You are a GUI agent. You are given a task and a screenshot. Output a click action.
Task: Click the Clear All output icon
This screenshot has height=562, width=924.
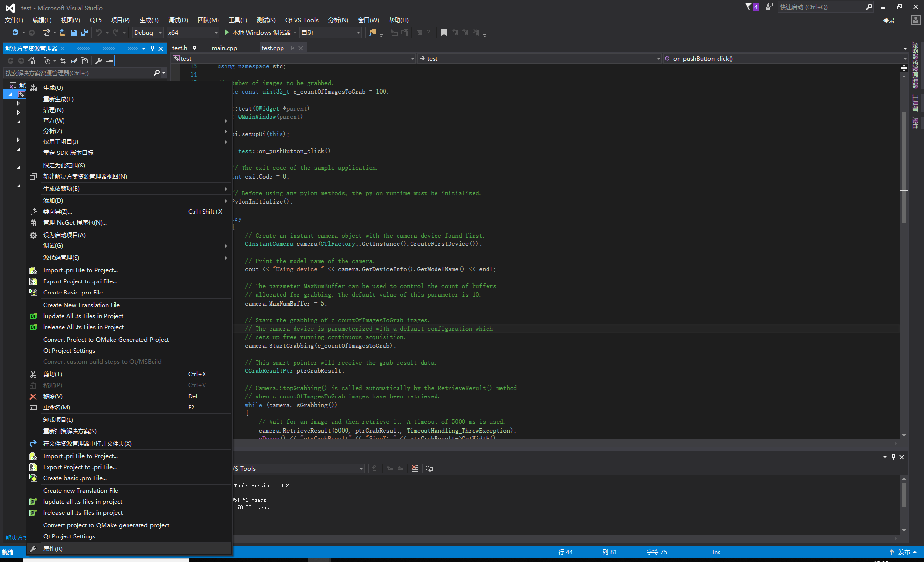point(415,469)
